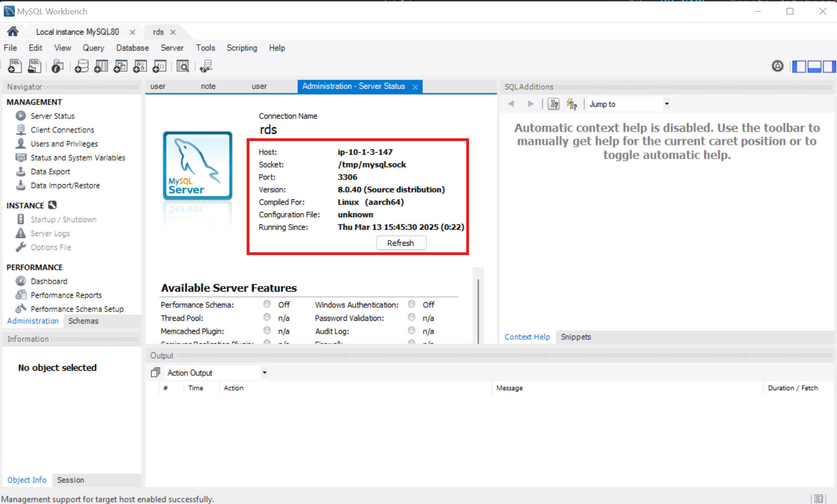Open the Options File item
This screenshot has height=504, width=837.
(x=50, y=247)
